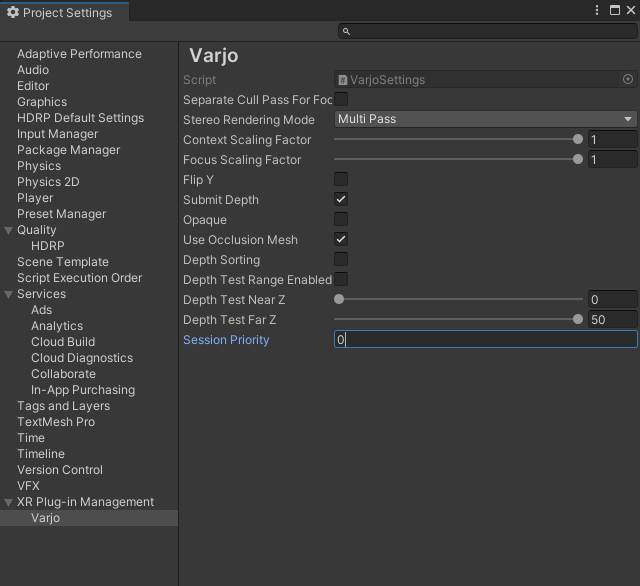Enable the Flip Y checkbox
This screenshot has height=586, width=640.
pyautogui.click(x=341, y=179)
